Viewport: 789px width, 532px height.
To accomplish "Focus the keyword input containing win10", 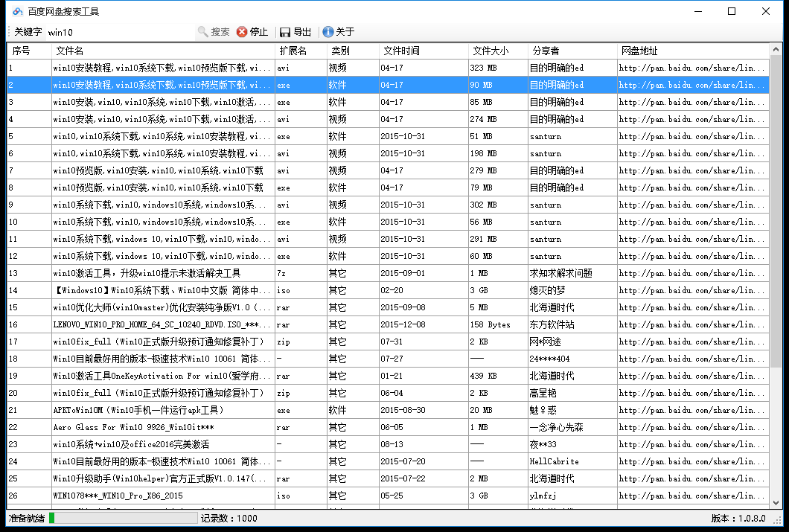I will click(120, 32).
